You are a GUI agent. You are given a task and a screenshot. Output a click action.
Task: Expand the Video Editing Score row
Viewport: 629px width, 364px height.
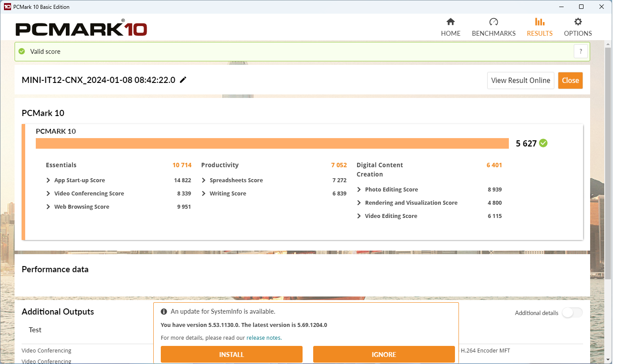(359, 216)
